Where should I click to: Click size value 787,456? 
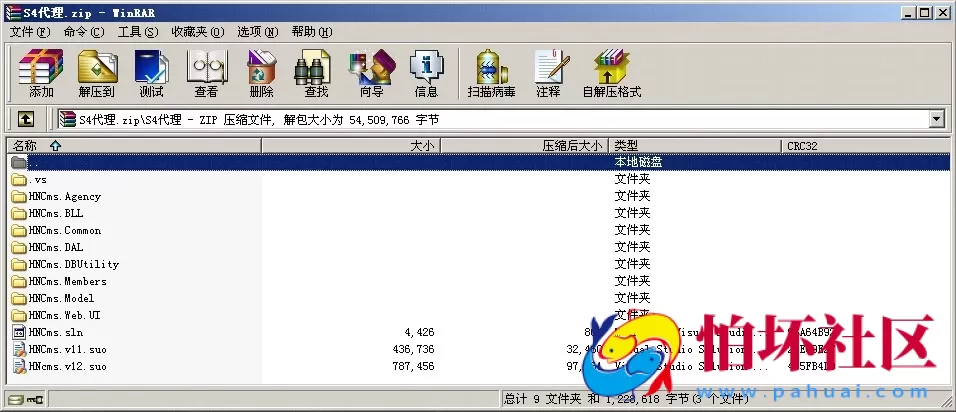coord(414,366)
